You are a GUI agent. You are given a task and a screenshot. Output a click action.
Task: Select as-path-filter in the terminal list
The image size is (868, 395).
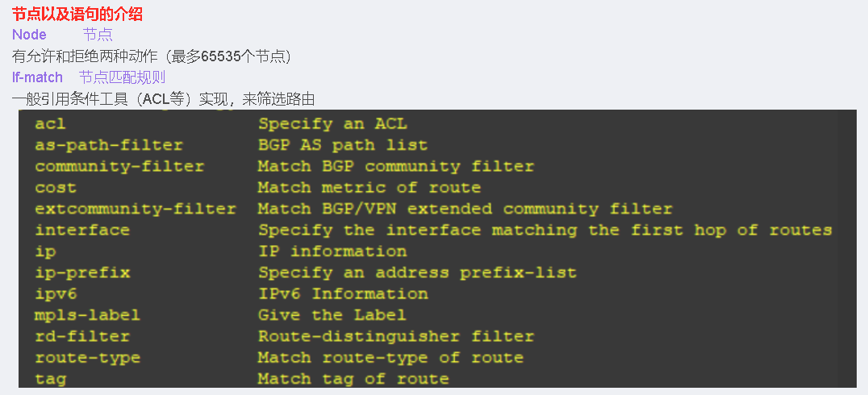[x=109, y=146]
